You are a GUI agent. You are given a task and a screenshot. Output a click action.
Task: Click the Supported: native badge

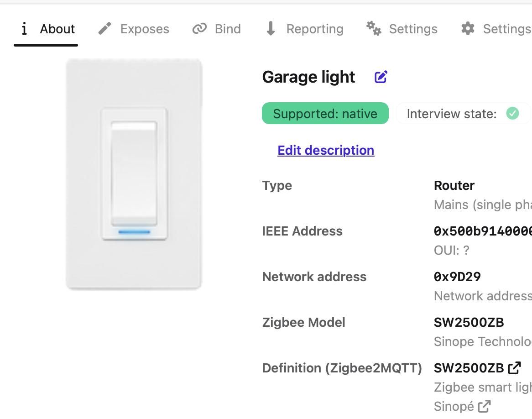click(325, 113)
